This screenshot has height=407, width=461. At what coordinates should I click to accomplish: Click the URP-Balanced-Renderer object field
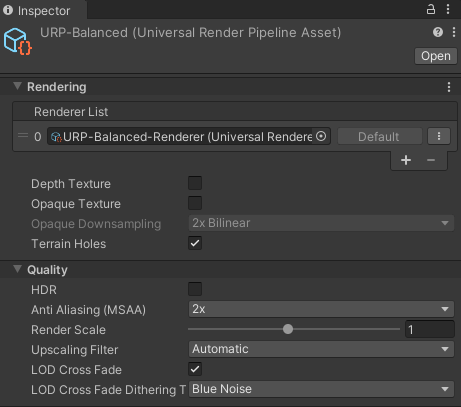189,136
